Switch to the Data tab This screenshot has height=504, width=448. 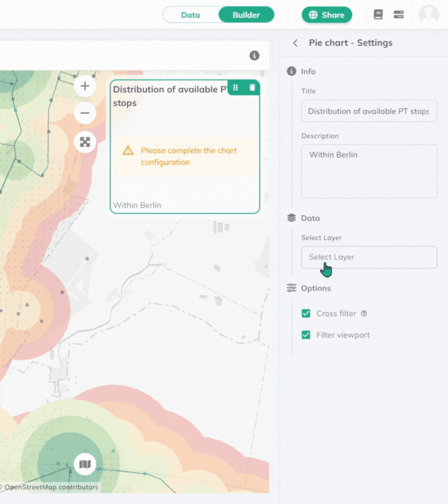pyautogui.click(x=191, y=15)
